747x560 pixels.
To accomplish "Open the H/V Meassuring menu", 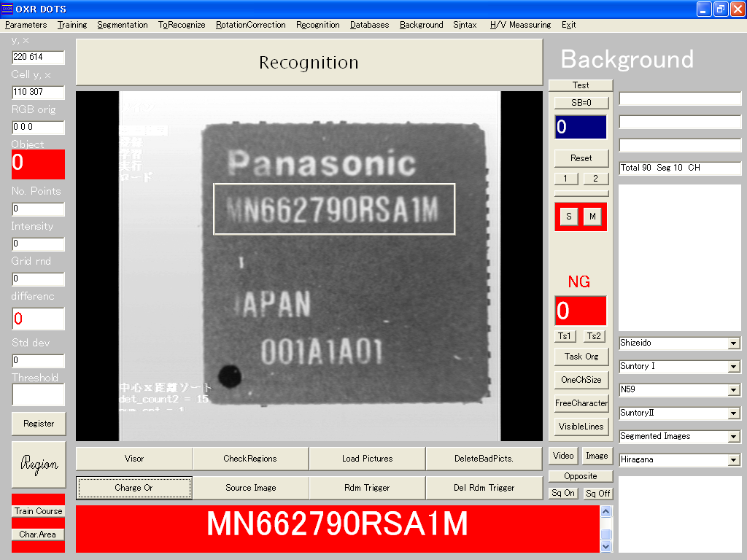I will [x=520, y=25].
